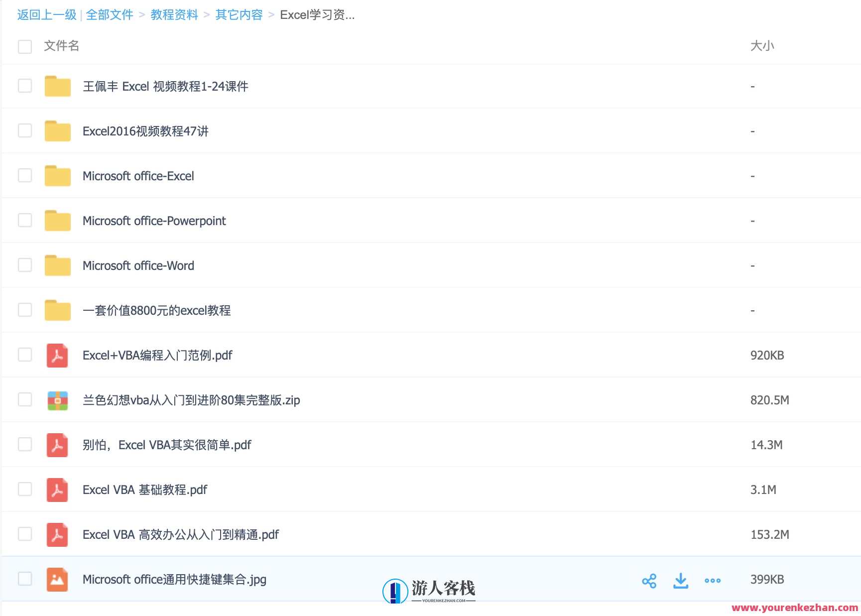Click the PDF icon of 别怕，Excel VBA其实很简单
861x616 pixels.
(x=57, y=445)
